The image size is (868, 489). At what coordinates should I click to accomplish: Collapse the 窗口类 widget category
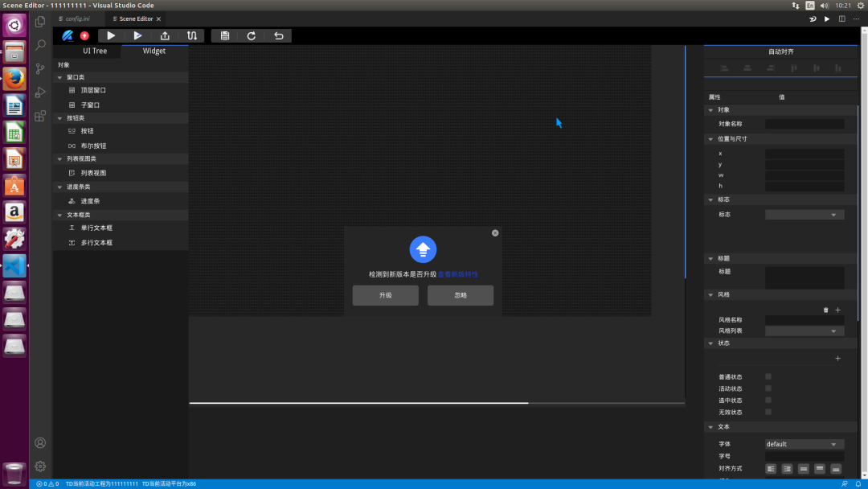[x=59, y=77]
